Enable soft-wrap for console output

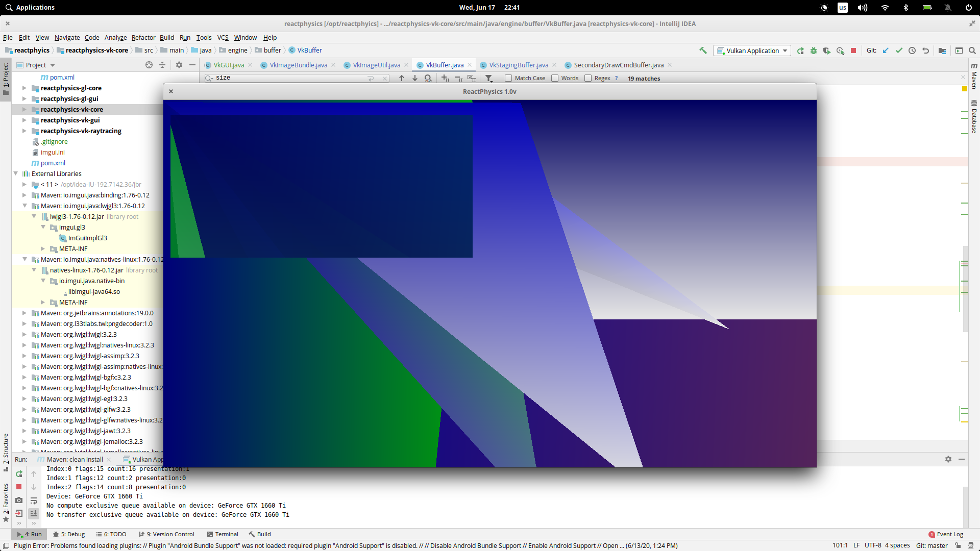pos(34,500)
